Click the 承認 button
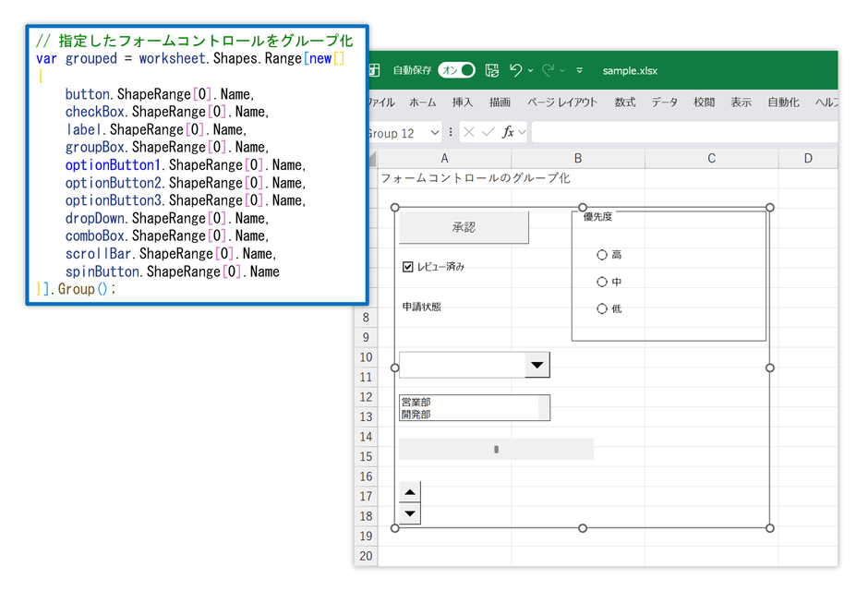This screenshot has width=868, height=591. click(x=464, y=227)
